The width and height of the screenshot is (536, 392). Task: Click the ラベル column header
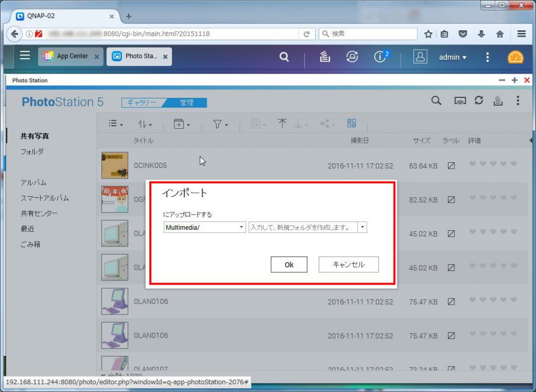coord(451,140)
